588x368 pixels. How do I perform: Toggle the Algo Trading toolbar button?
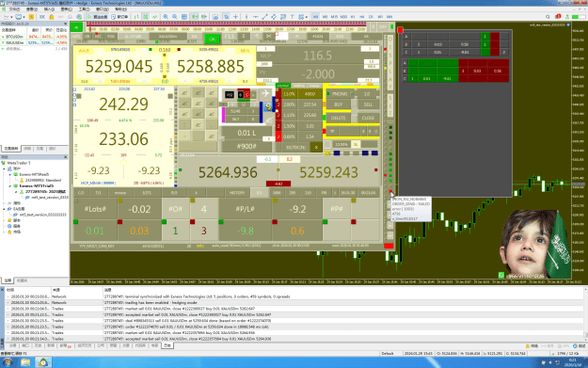click(x=98, y=17)
